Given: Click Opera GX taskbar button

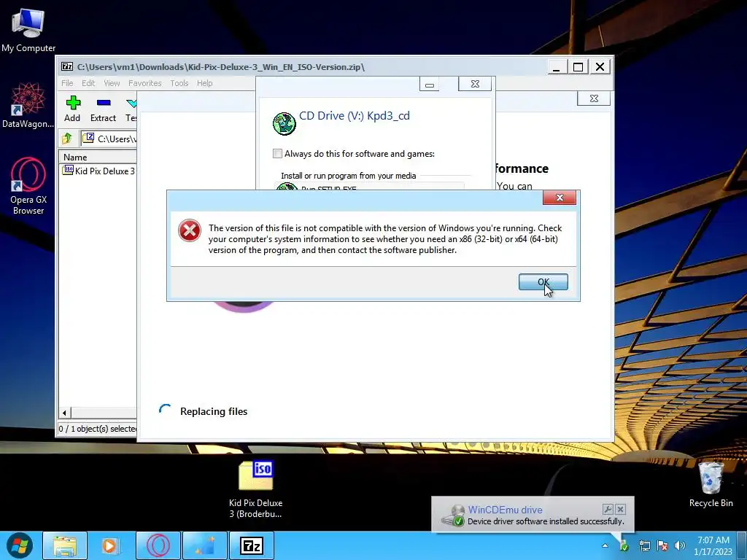Looking at the screenshot, I should pyautogui.click(x=158, y=545).
